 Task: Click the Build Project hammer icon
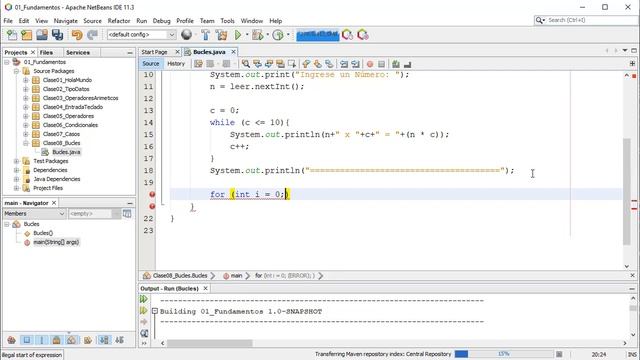(205, 35)
